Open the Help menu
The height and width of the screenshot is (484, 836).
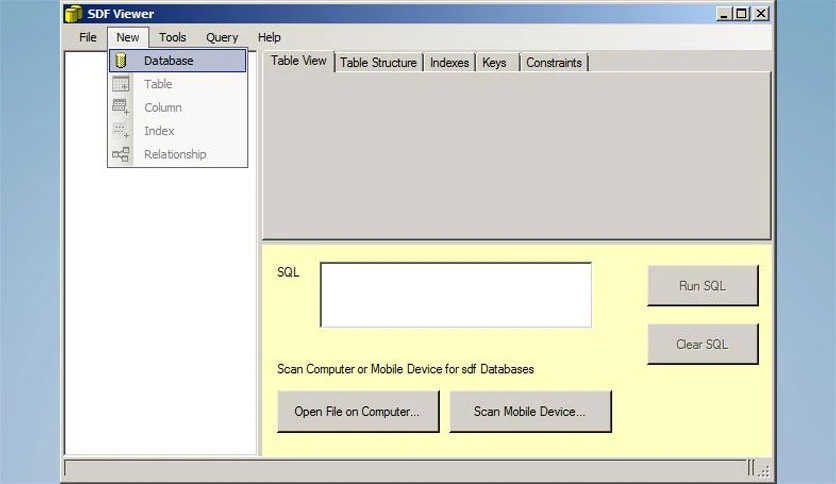[x=269, y=37]
